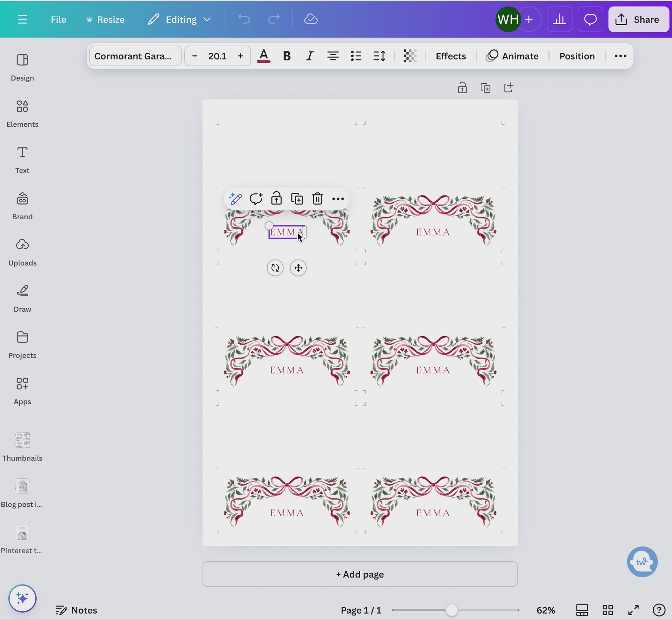
Task: Toggle bulleted list formatting
Action: click(356, 56)
